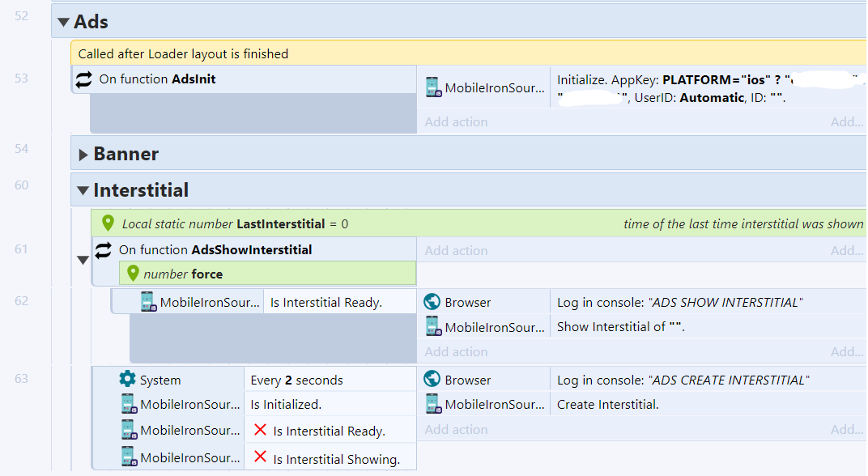Click the function icon on AdsShowInterstitial event
Viewport: 868px width, 476px height.
coord(103,249)
